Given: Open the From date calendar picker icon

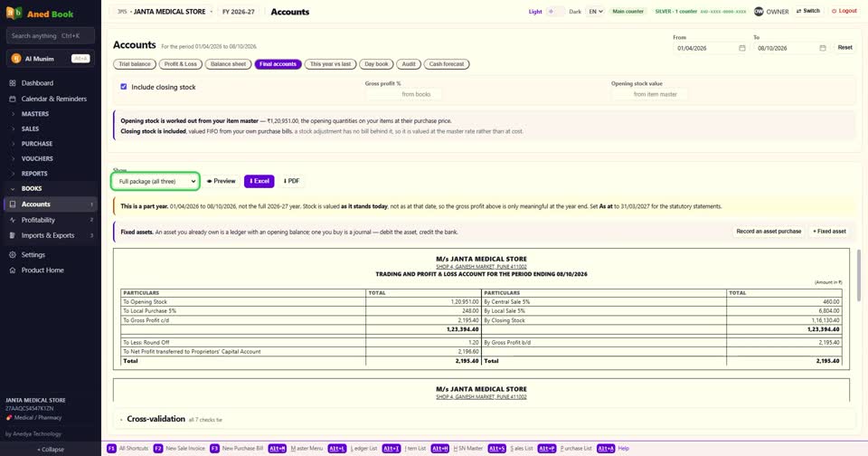Looking at the screenshot, I should tap(741, 48).
